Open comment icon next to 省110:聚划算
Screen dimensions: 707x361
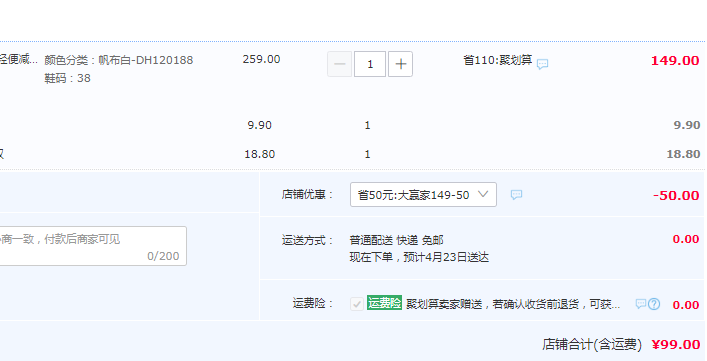point(542,64)
